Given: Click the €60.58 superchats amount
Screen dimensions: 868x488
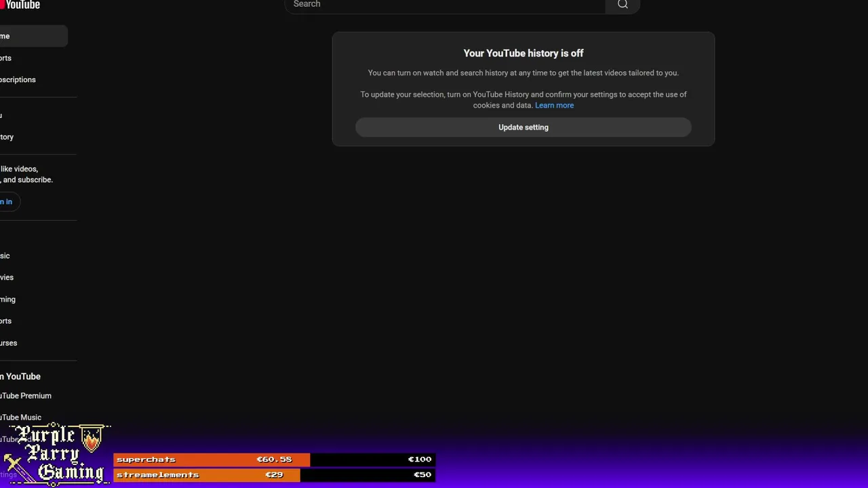Looking at the screenshot, I should (x=274, y=460).
